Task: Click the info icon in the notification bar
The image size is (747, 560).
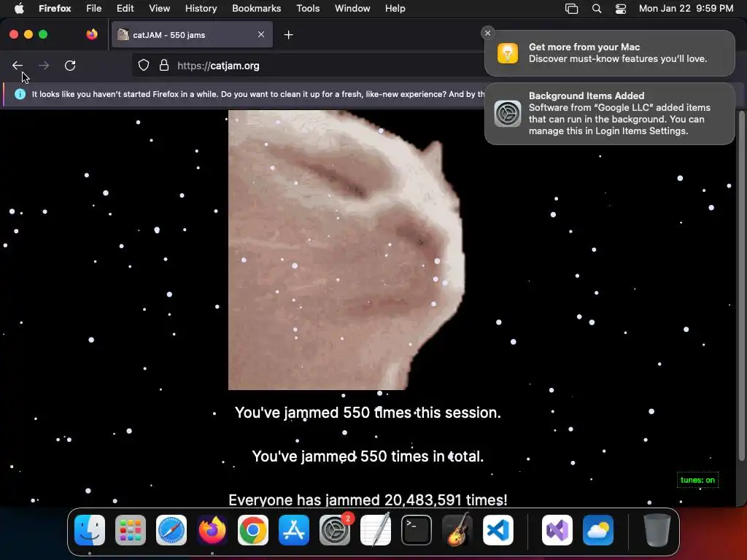Action: [x=20, y=94]
